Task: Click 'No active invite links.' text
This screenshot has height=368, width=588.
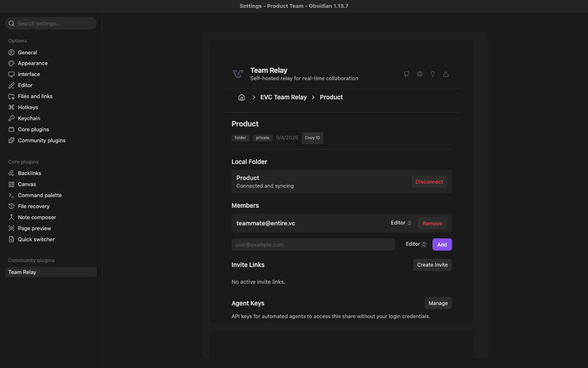Action: (258, 282)
